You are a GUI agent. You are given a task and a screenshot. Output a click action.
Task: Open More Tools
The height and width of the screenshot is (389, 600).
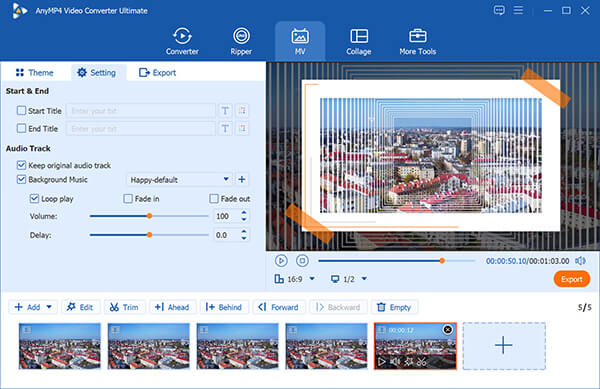click(x=417, y=41)
